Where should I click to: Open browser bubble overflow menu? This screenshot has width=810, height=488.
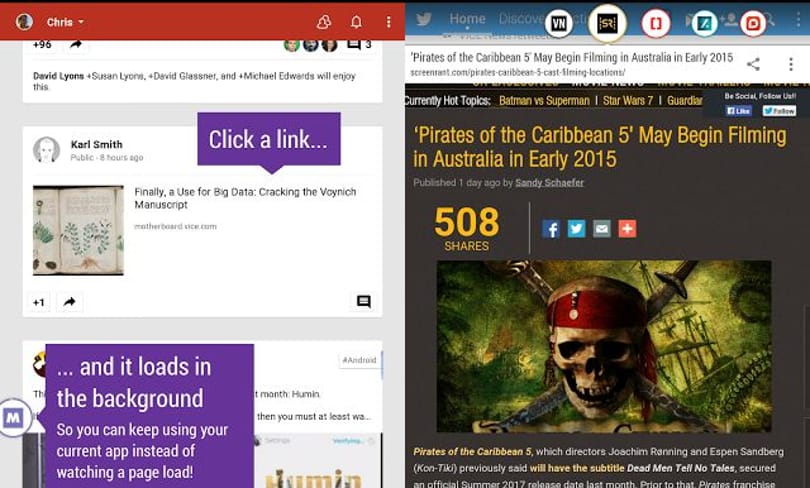pyautogui.click(x=791, y=64)
